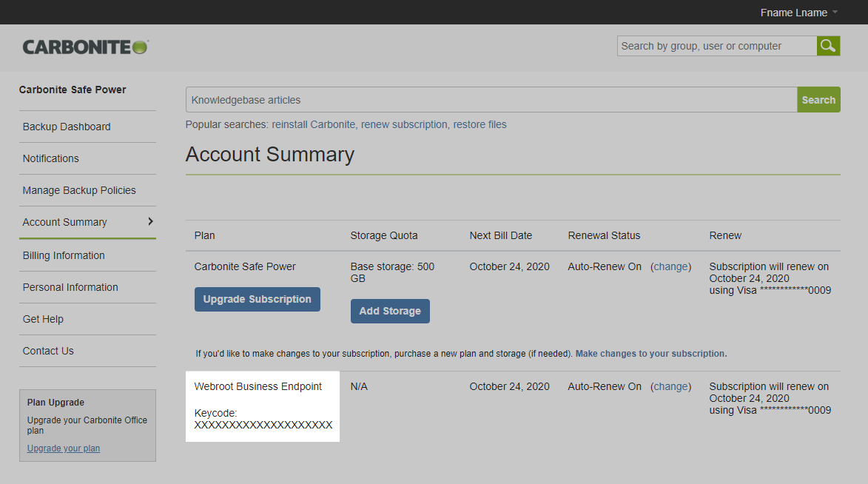Select Manage Backup Policies
Viewport: 868px width, 484px height.
79,189
